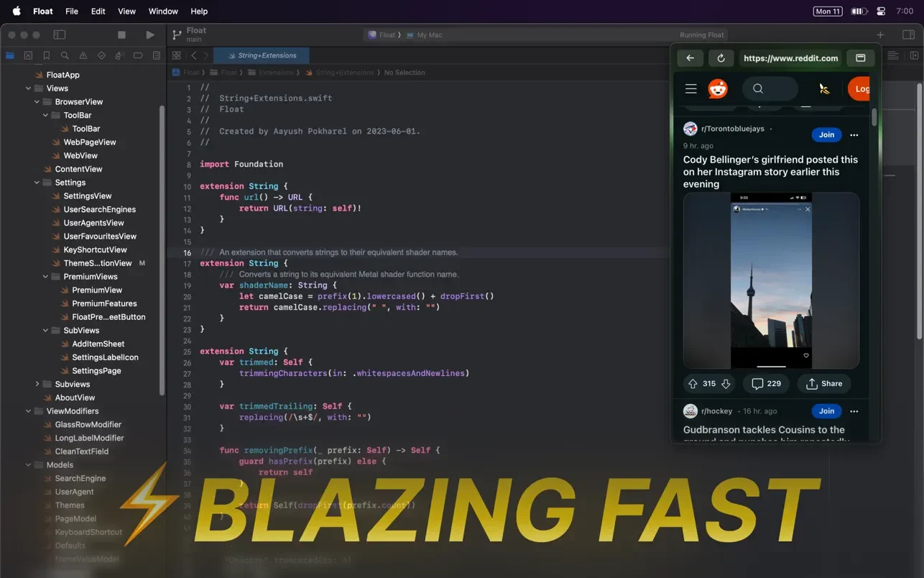Screen dimensions: 924x578
Task: Join the r/Torontobluejays community
Action: coord(826,134)
